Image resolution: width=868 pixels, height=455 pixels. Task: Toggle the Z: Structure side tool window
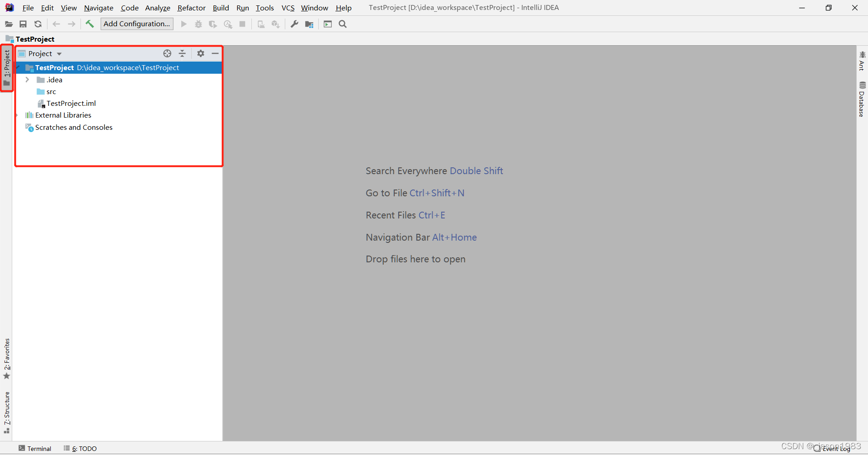tap(7, 412)
